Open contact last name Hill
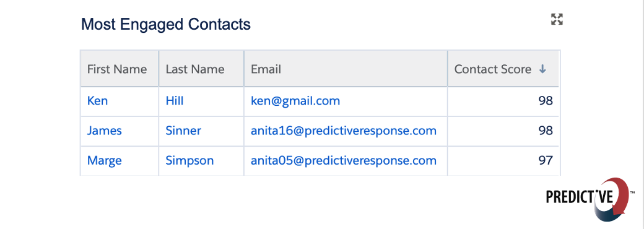This screenshot has height=229, width=644. (x=175, y=100)
